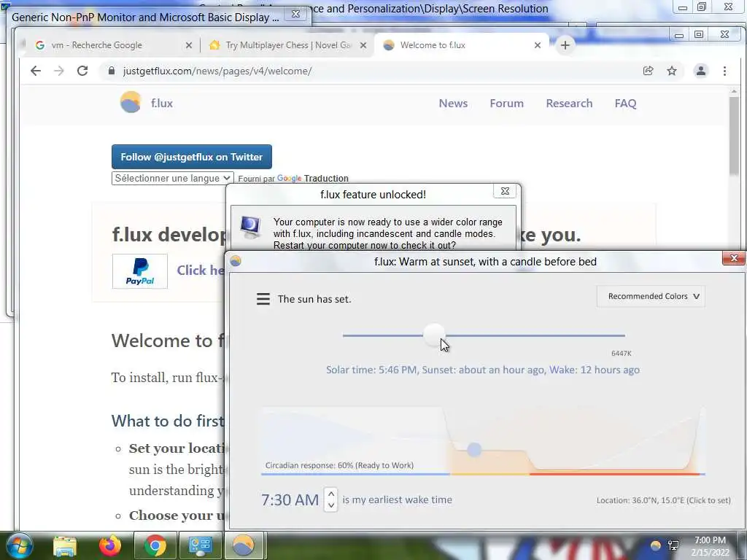This screenshot has width=747, height=560.
Task: Click the Solar time status text
Action: click(483, 370)
